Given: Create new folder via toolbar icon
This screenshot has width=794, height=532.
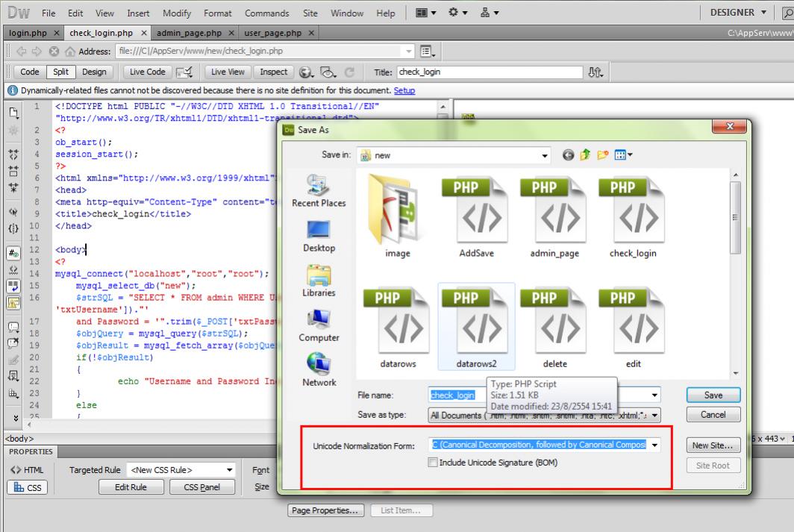Looking at the screenshot, I should click(601, 155).
